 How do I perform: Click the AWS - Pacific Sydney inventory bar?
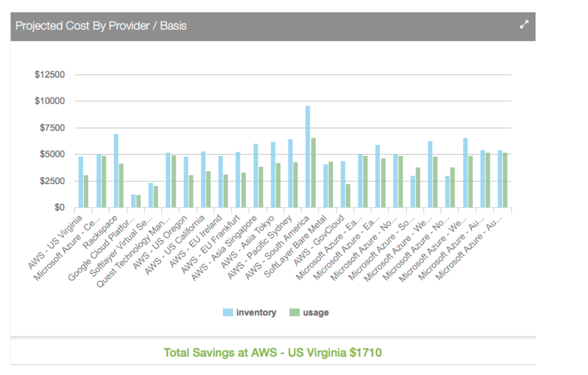[290, 173]
